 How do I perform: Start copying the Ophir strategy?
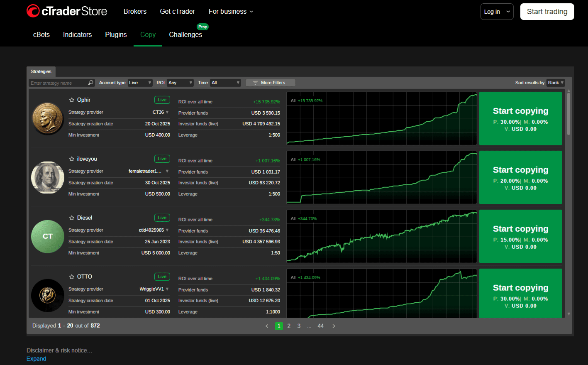coord(520,118)
